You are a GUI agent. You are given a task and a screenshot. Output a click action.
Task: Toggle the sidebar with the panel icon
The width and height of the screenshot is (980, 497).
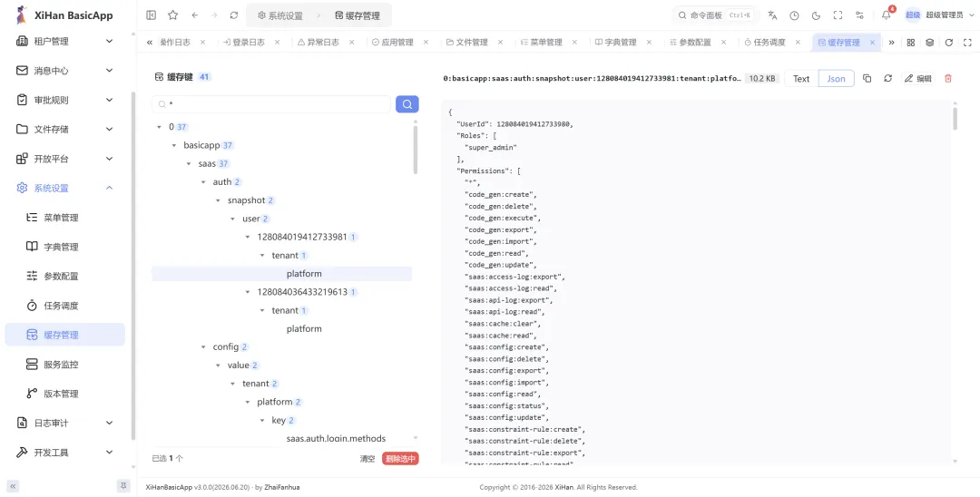pos(152,15)
